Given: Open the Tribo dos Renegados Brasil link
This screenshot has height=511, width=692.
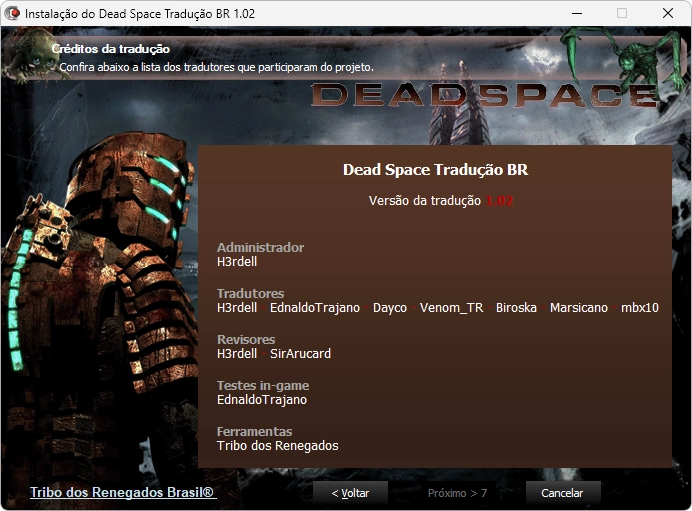Looking at the screenshot, I should click(123, 492).
